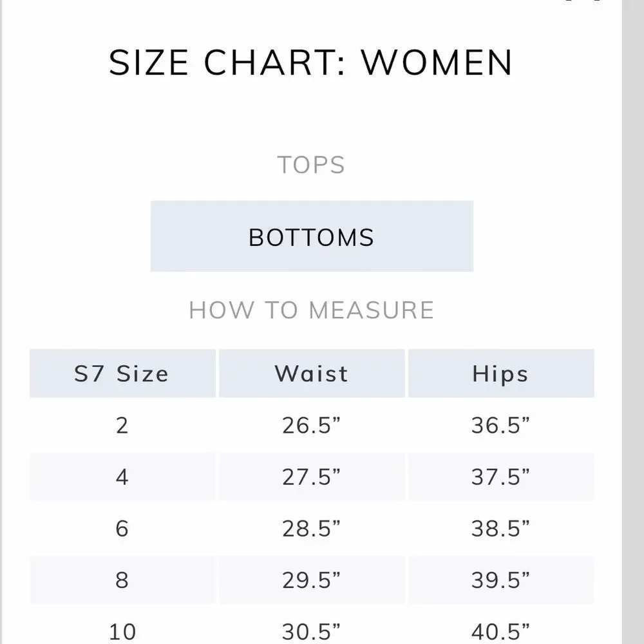Click the 36.5" hips measurement
644x644 pixels.
[x=500, y=425]
